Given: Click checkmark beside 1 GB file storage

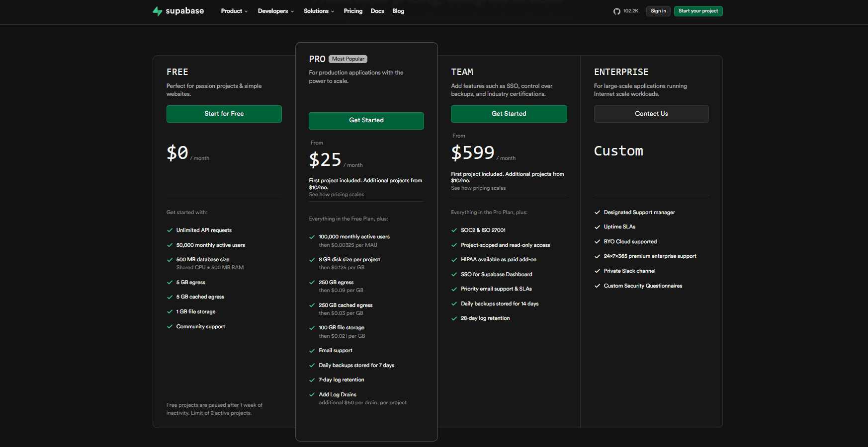Looking at the screenshot, I should click(170, 312).
